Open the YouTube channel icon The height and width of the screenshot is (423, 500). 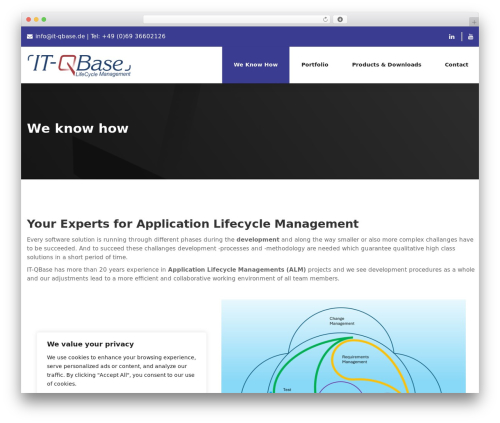(470, 37)
